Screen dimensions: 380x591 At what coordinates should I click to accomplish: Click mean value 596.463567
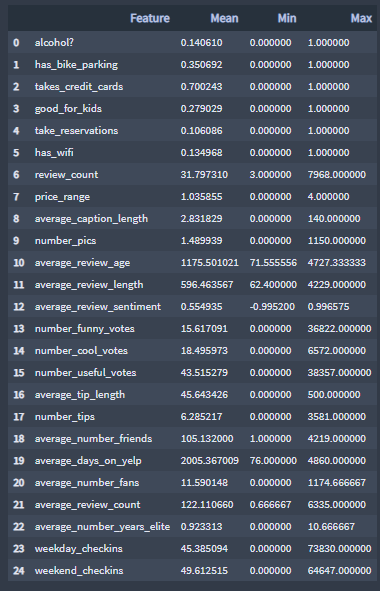(207, 285)
